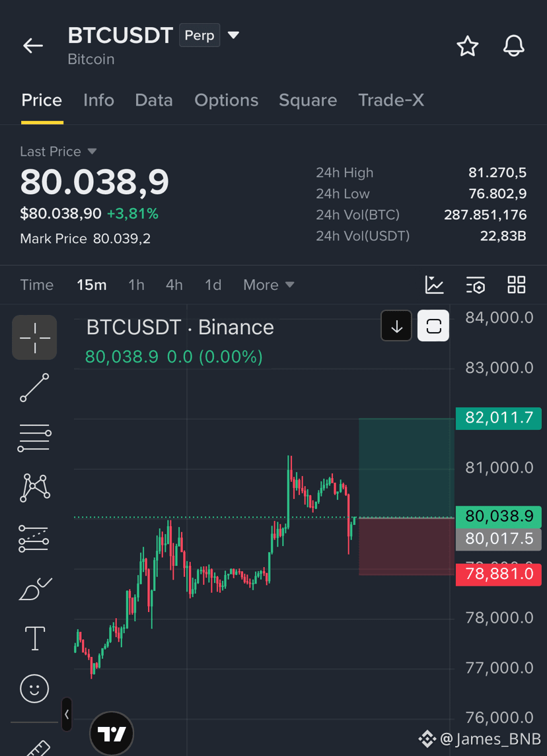Open the TradingView logo

(x=112, y=734)
